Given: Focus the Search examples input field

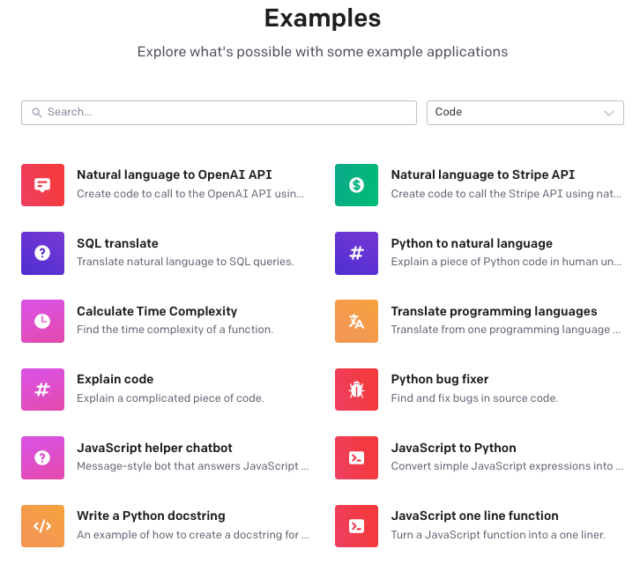Looking at the screenshot, I should 219,112.
